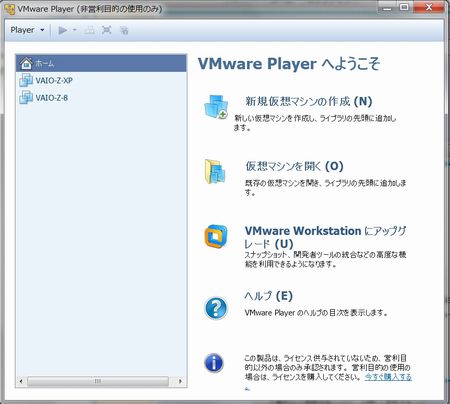Click the home house icon in library

(26, 63)
